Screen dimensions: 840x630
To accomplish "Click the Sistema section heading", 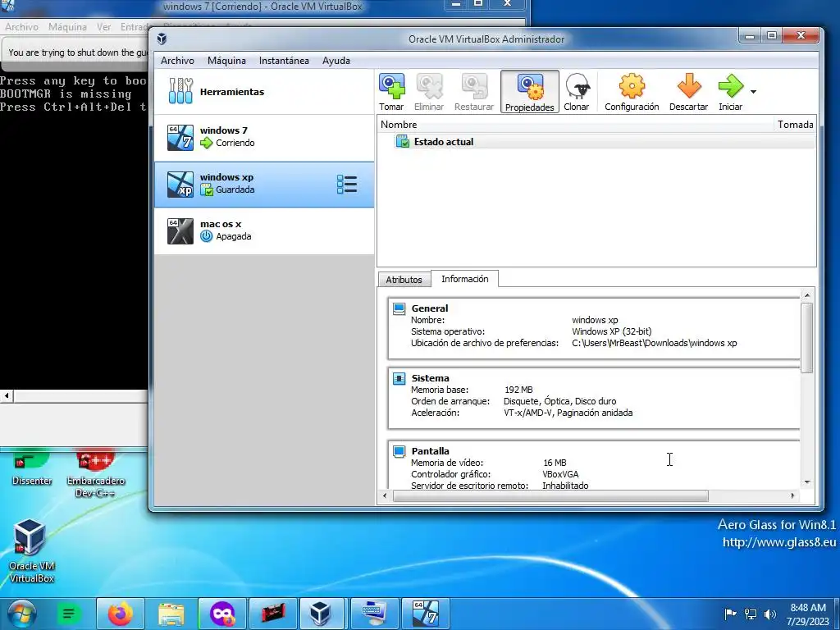I will (430, 377).
